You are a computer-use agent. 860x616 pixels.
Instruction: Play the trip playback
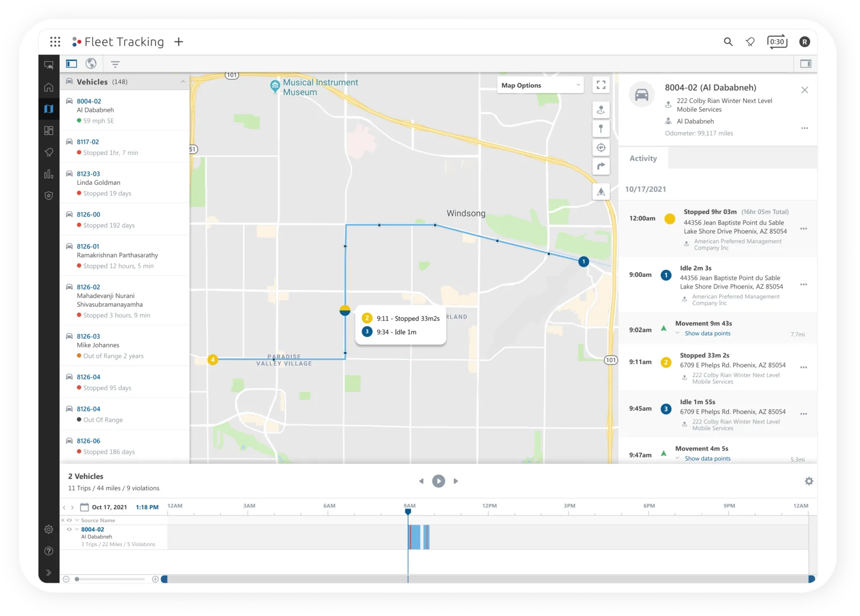coord(439,481)
